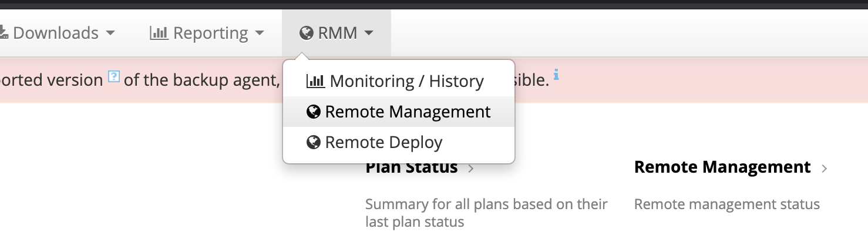Click the chevron next to Plan Status
868x242 pixels.
[471, 169]
